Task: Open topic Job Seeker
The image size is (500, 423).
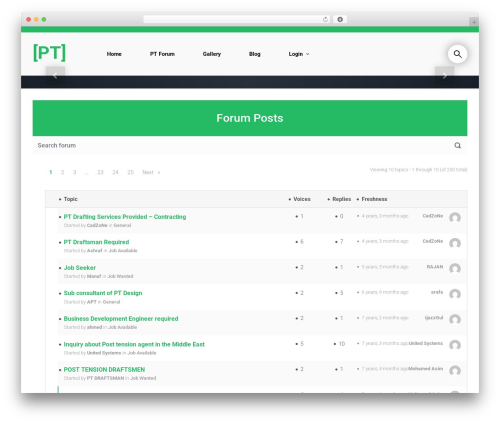Action: tap(80, 268)
